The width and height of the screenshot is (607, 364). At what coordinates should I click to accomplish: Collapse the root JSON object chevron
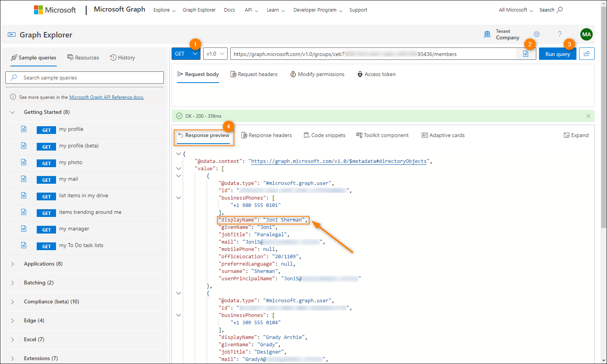click(179, 154)
